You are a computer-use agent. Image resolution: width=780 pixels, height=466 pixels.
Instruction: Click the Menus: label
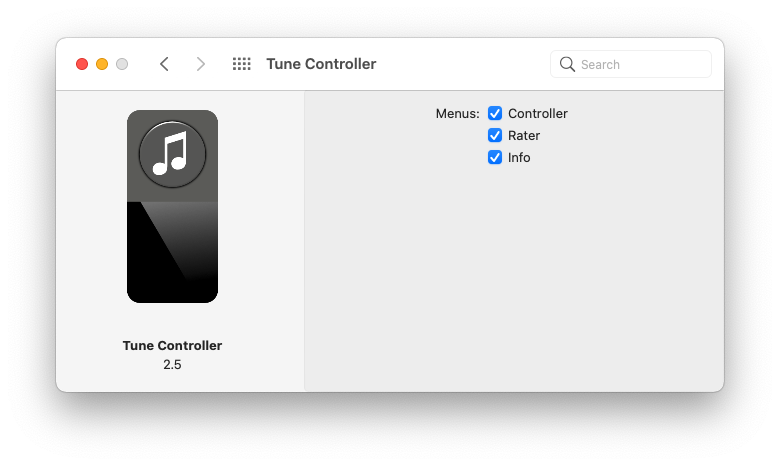click(x=457, y=114)
